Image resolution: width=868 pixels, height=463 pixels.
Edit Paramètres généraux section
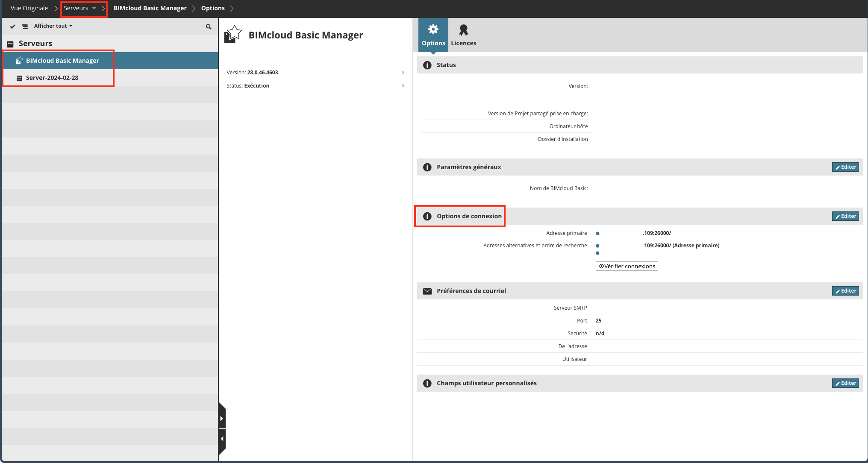tap(845, 167)
